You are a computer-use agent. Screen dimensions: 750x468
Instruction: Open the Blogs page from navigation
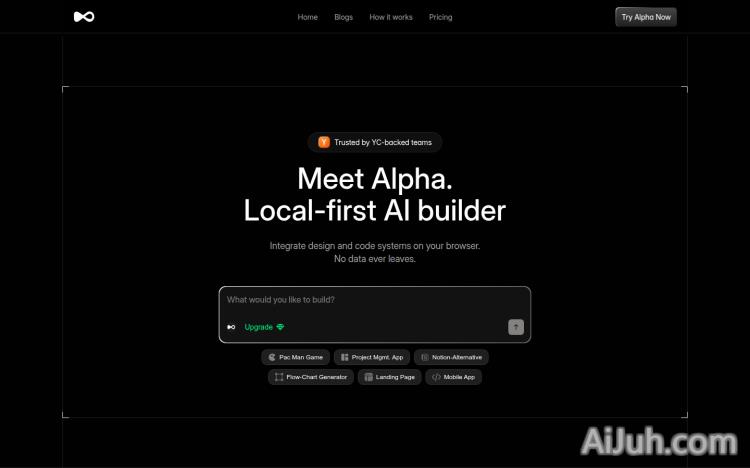pyautogui.click(x=343, y=17)
